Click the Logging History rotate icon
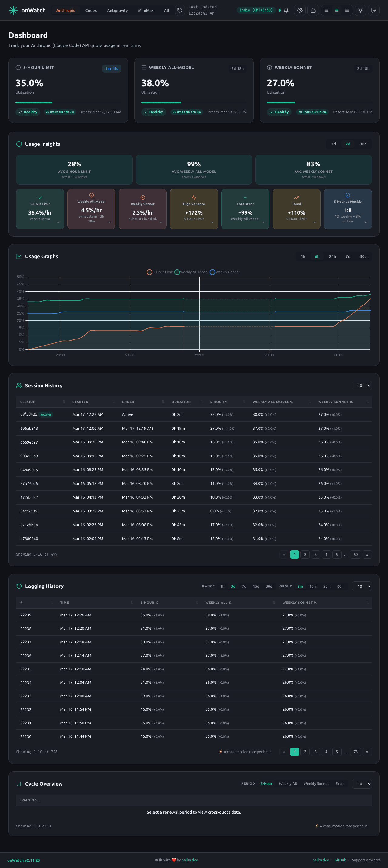Image resolution: width=388 pixels, height=868 pixels. (19, 586)
